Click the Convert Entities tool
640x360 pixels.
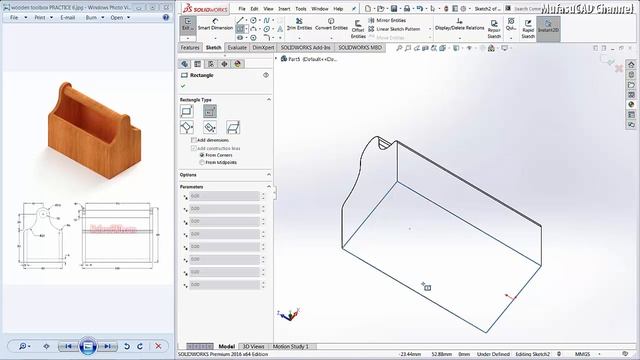[x=331, y=24]
